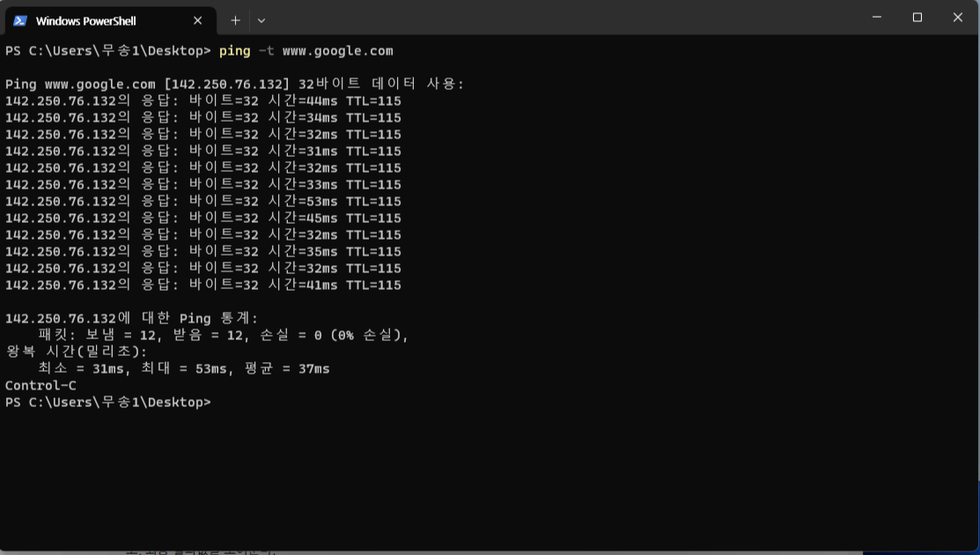Click the reply line with 시간=45ms
The width and height of the screenshot is (980, 555).
[203, 218]
